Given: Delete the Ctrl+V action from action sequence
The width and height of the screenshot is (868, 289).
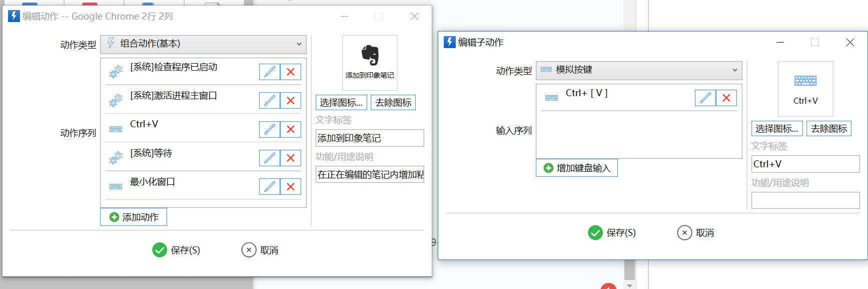Looking at the screenshot, I should point(291,129).
